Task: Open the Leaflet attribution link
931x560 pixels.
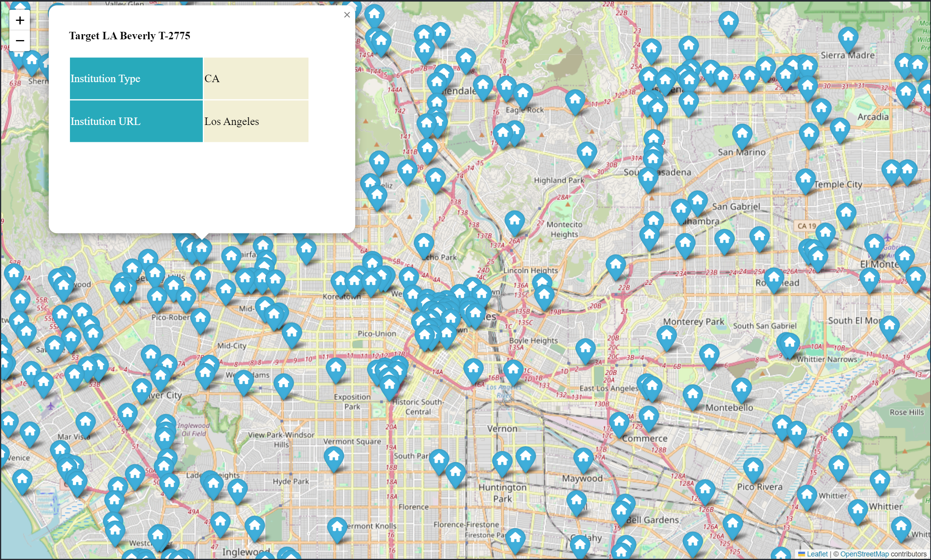Action: tap(817, 554)
